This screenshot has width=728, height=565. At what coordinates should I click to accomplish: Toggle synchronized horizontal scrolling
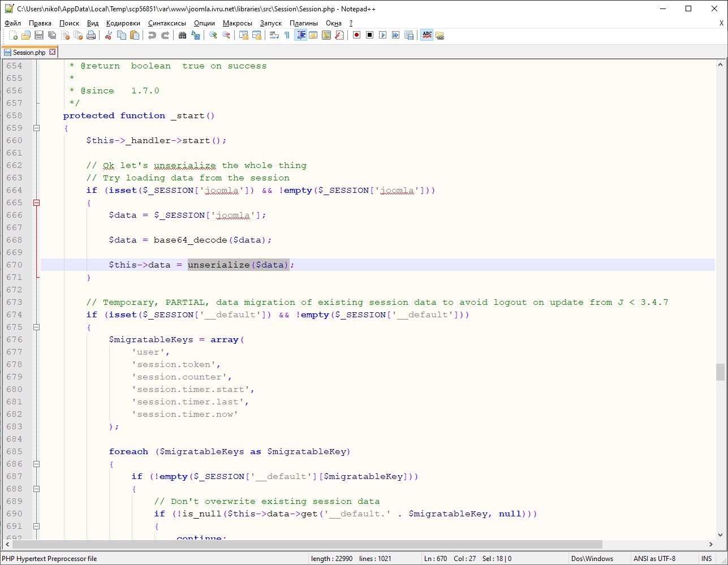(x=256, y=36)
